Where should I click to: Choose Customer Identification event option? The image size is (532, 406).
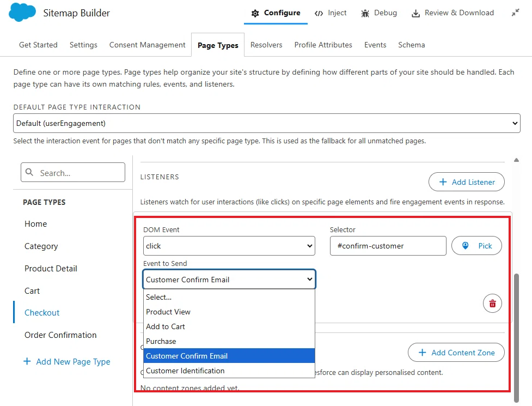coord(229,371)
